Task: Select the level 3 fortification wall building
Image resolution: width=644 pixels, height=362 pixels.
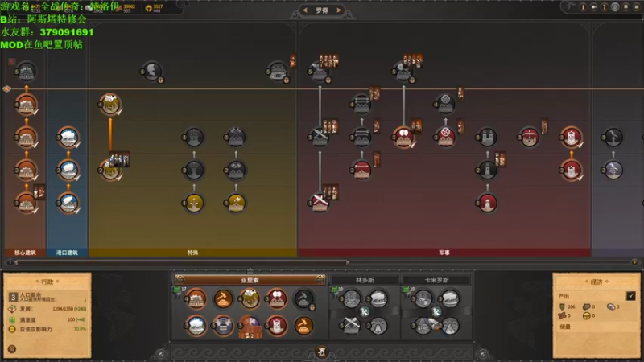Action: 571,137
